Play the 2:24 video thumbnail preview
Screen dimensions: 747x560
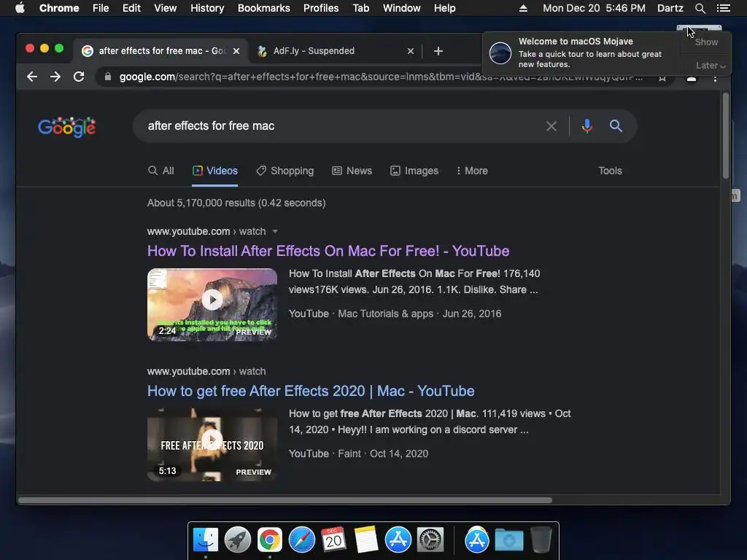(x=212, y=305)
